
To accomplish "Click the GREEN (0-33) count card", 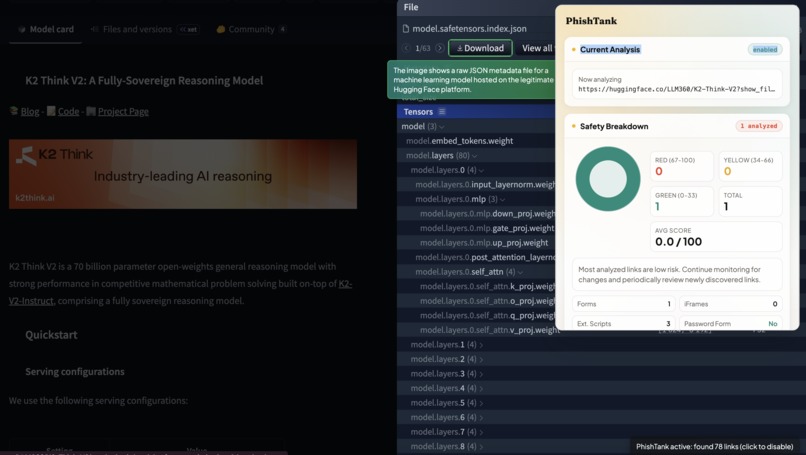I will 682,202.
